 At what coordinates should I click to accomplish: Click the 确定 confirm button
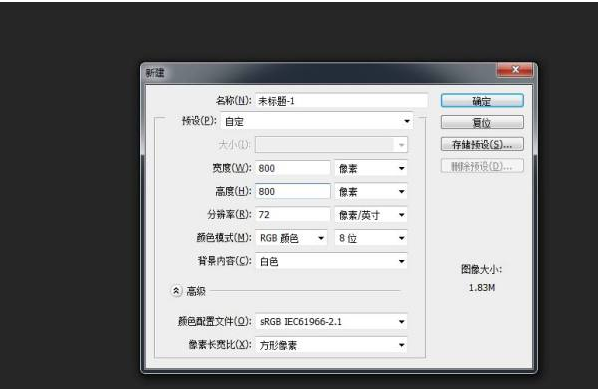[482, 101]
